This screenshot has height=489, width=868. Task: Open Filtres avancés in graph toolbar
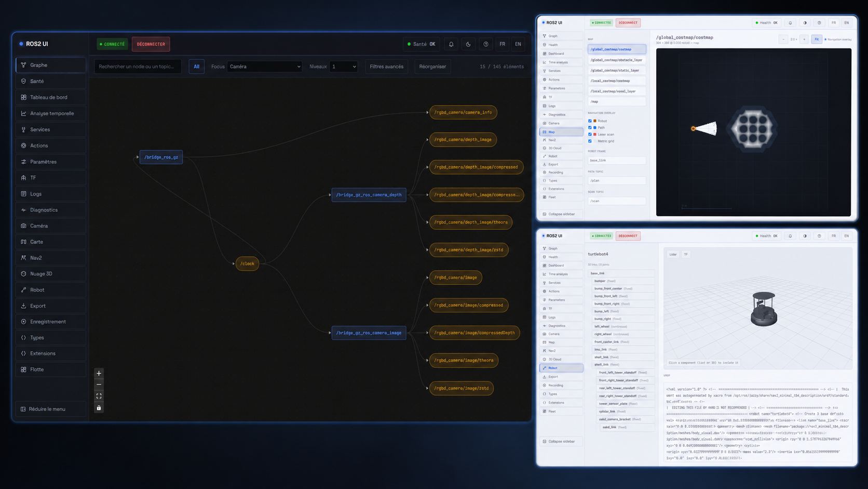pos(386,67)
